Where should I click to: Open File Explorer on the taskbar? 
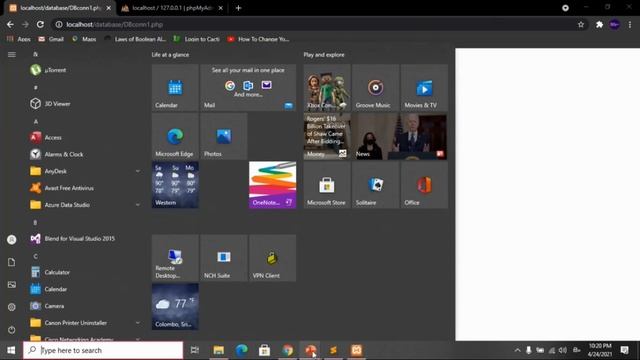(218, 350)
